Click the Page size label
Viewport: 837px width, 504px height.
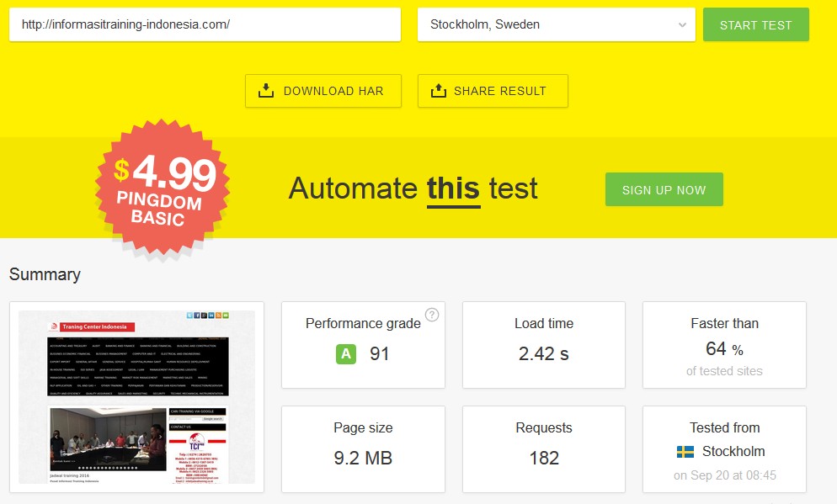click(363, 427)
